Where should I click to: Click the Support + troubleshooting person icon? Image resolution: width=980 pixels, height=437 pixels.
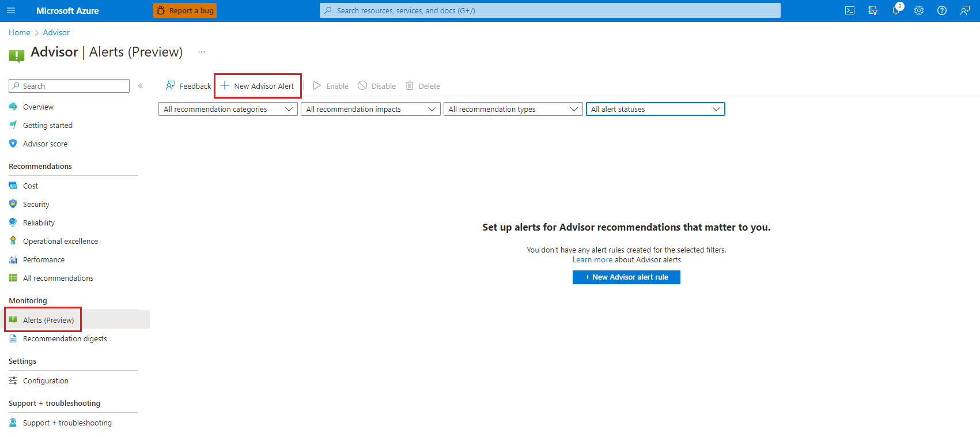point(13,423)
